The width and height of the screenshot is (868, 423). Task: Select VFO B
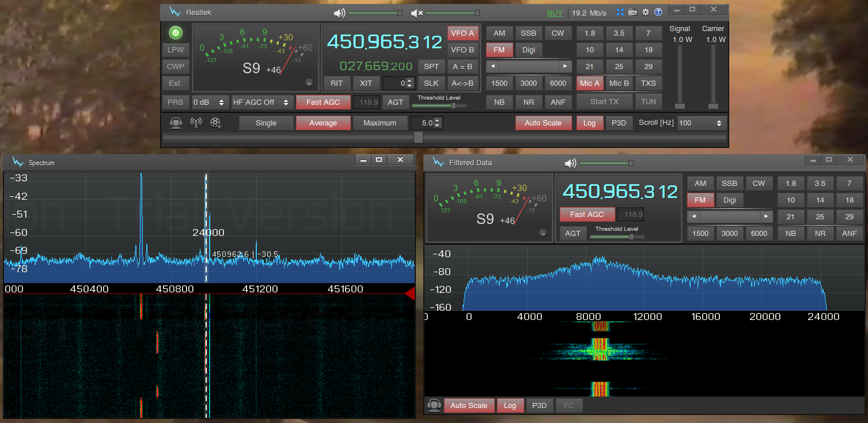463,49
